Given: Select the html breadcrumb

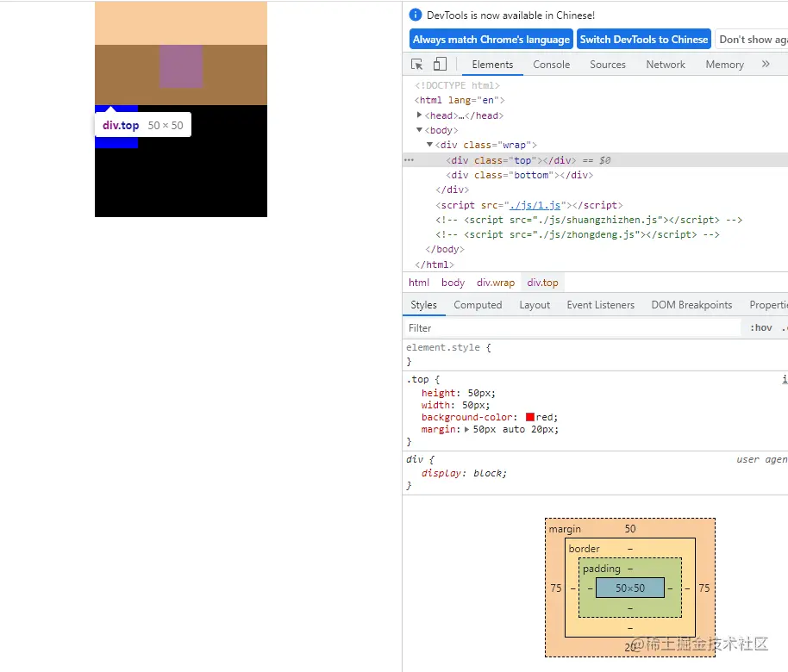Looking at the screenshot, I should [x=419, y=283].
